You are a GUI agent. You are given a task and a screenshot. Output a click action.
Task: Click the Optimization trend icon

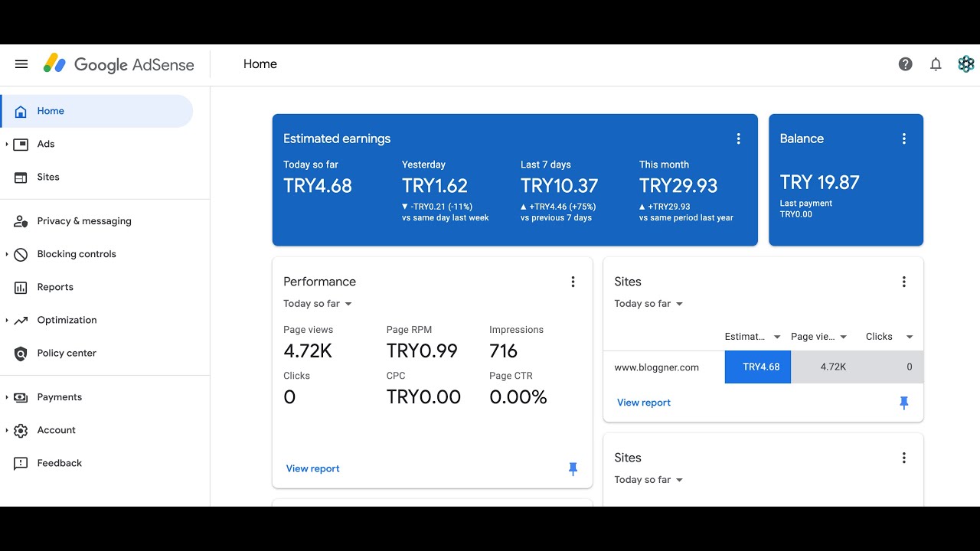[x=21, y=320]
